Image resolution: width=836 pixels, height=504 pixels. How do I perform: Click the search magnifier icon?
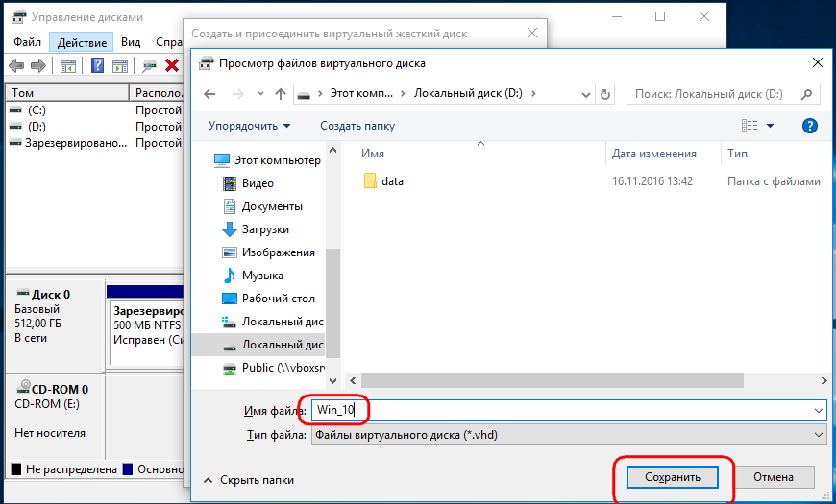806,94
